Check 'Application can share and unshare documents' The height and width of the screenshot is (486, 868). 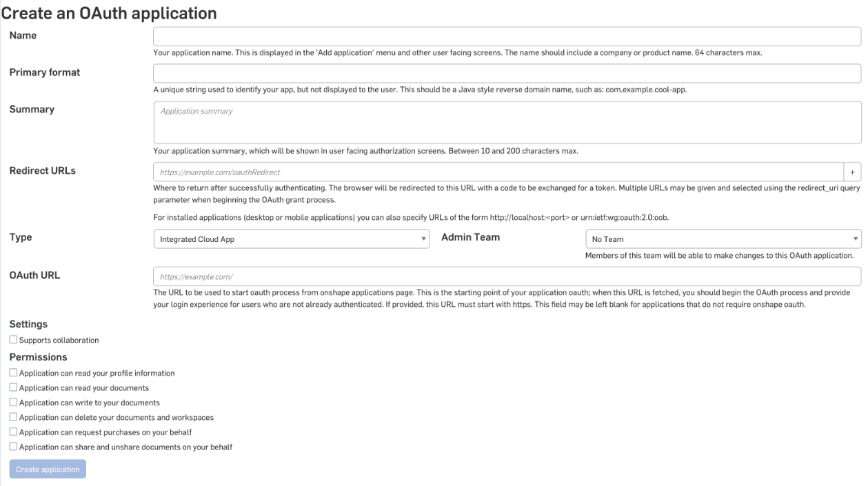pyautogui.click(x=13, y=447)
